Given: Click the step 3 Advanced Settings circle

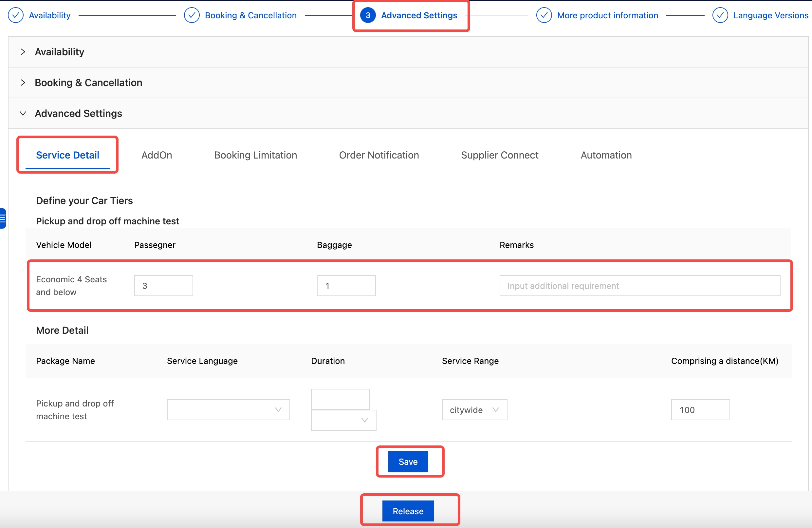Looking at the screenshot, I should click(368, 15).
